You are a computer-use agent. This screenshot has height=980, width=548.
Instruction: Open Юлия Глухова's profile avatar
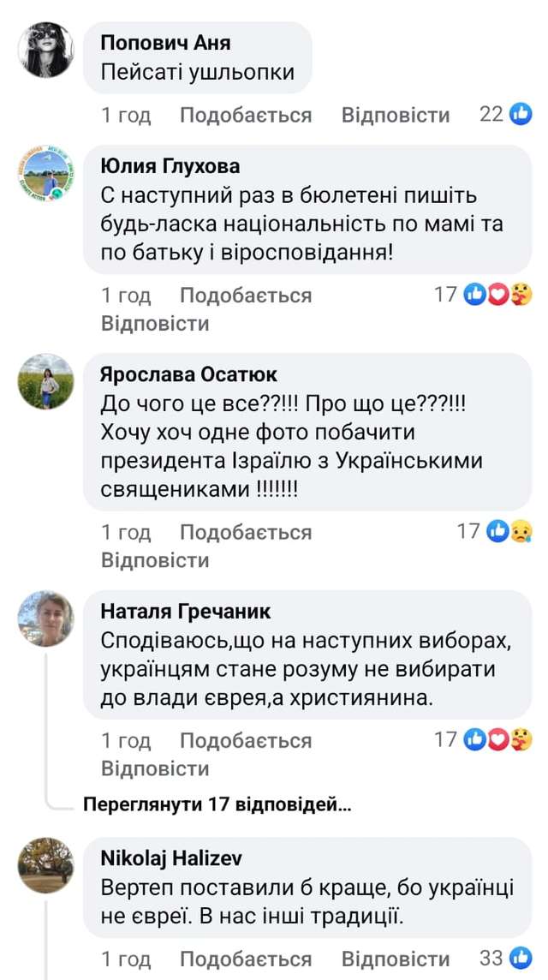(x=46, y=174)
